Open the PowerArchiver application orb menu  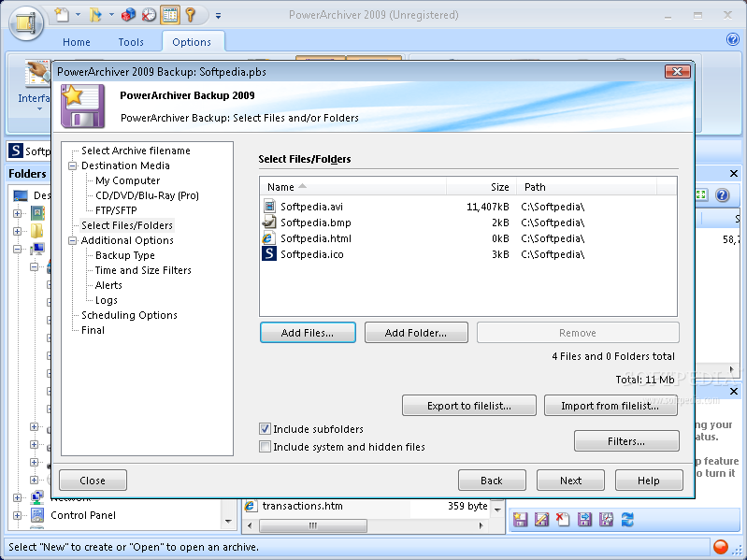(26, 22)
